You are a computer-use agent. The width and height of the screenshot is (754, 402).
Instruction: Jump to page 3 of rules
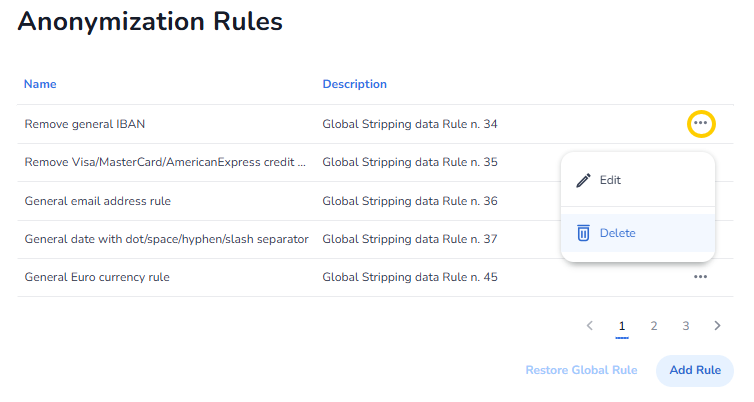[686, 325]
